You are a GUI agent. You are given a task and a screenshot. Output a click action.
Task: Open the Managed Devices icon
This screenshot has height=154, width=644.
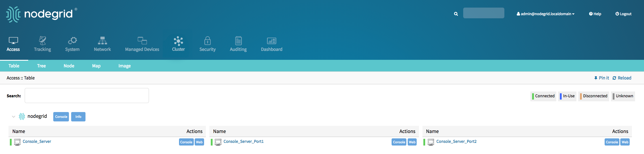coord(142,41)
